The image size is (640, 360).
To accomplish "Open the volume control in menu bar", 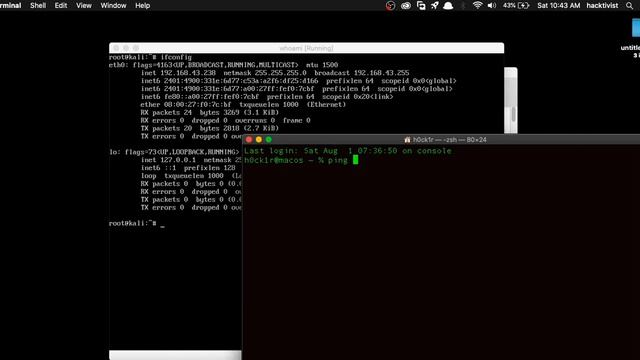I will tap(492, 6).
